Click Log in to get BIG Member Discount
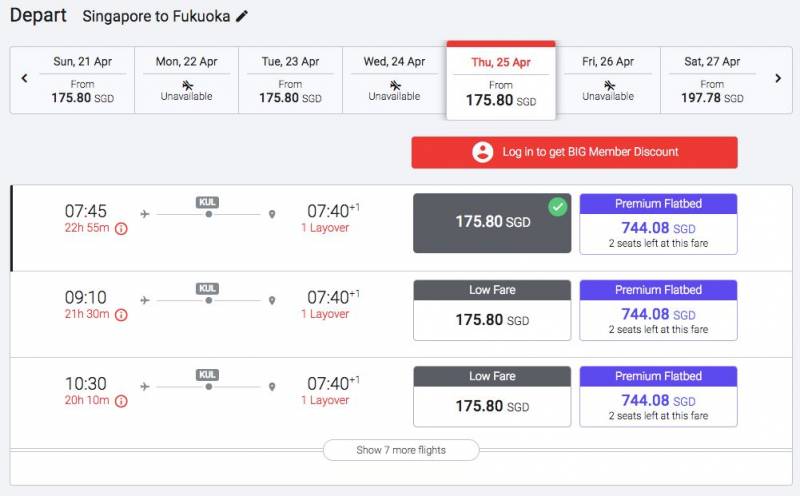800x496 pixels. [x=575, y=152]
